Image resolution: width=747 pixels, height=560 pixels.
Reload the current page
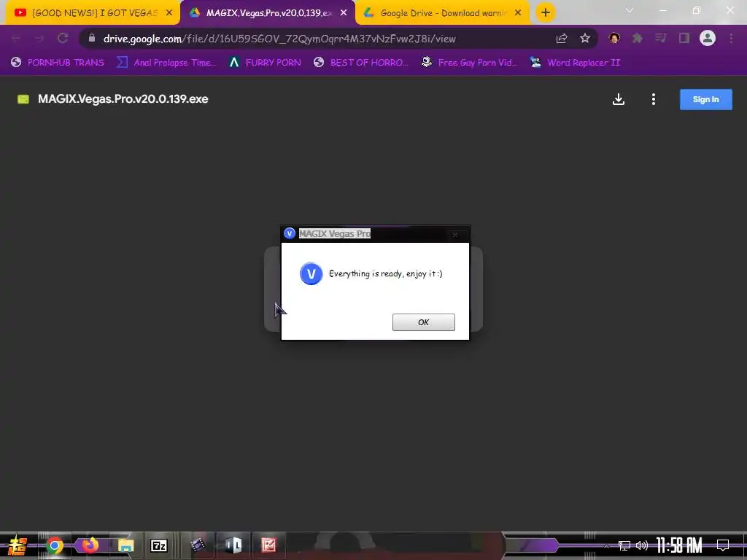tap(63, 38)
